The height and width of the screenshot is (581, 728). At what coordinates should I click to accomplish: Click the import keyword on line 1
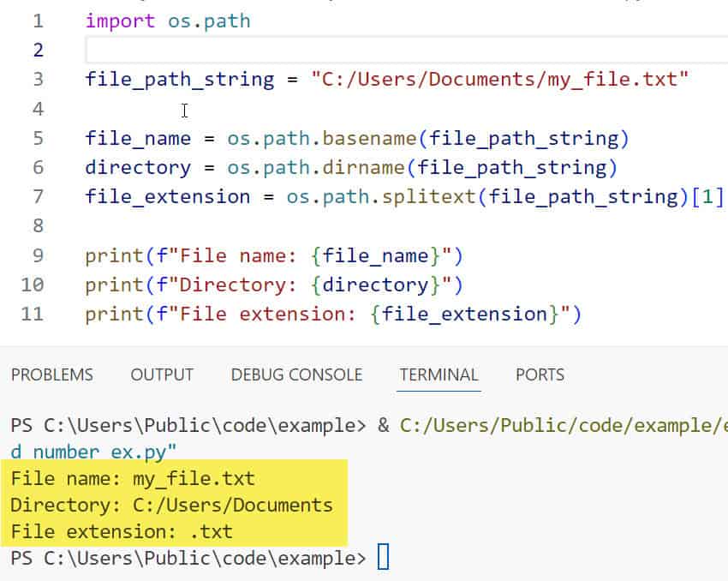click(x=121, y=21)
